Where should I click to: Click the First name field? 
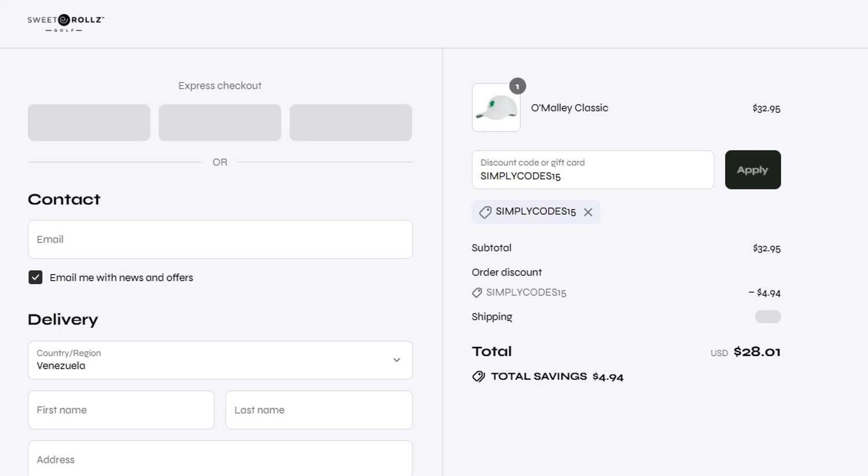click(x=121, y=410)
